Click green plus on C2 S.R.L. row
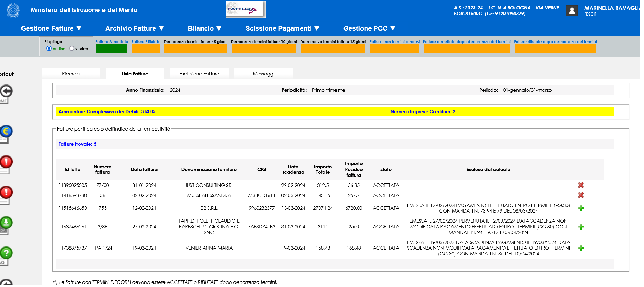The image size is (644, 287). tap(581, 208)
